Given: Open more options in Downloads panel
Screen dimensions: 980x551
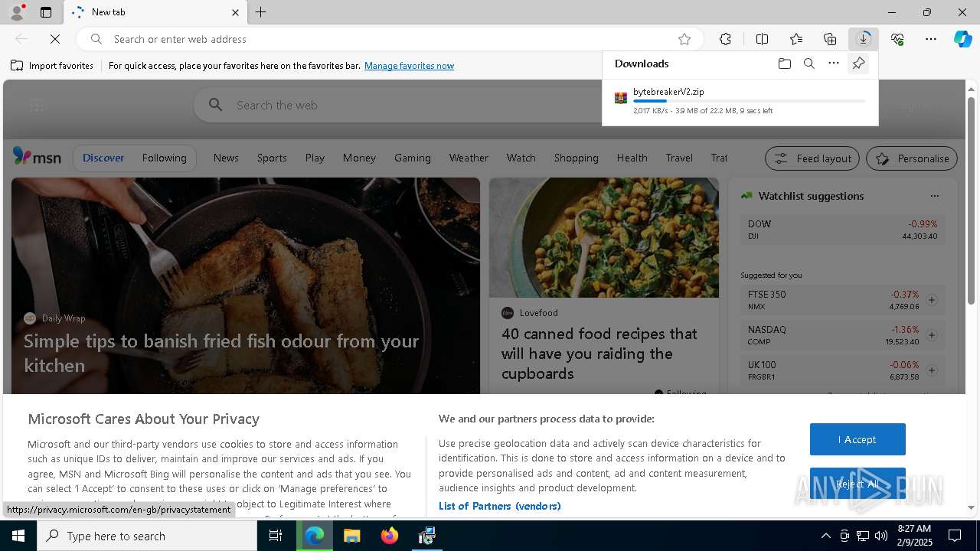Looking at the screenshot, I should (834, 64).
